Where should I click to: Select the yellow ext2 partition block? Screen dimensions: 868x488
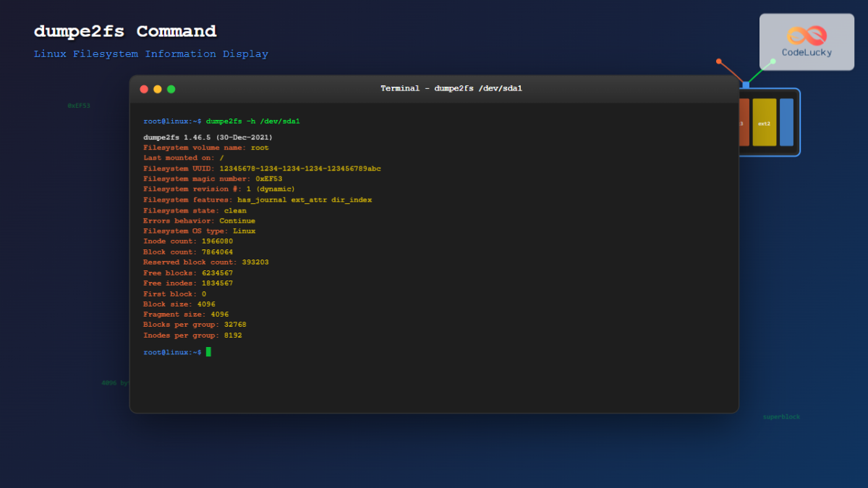point(765,123)
